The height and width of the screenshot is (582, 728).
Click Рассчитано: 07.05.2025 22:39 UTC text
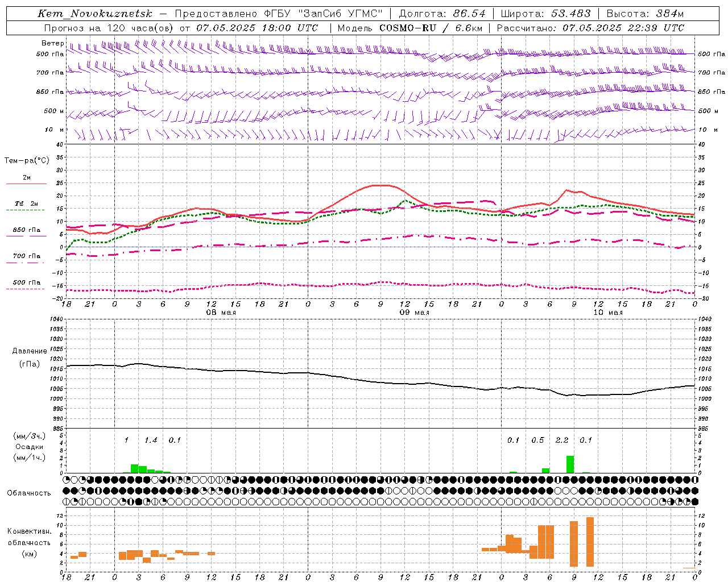(x=590, y=28)
